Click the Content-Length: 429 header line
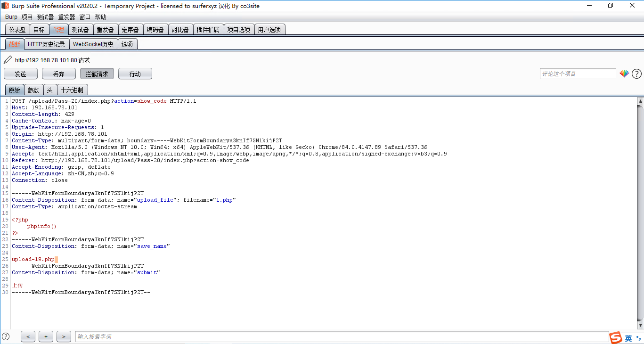Screen dimensions: 644x344 (x=43, y=114)
